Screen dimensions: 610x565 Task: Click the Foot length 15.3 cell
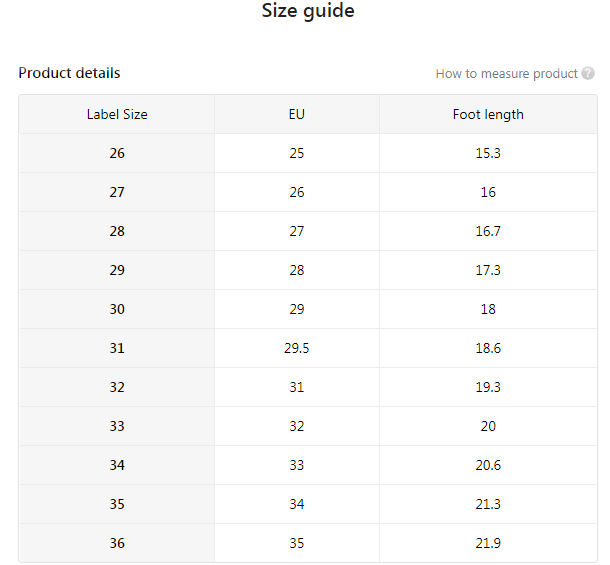click(488, 154)
